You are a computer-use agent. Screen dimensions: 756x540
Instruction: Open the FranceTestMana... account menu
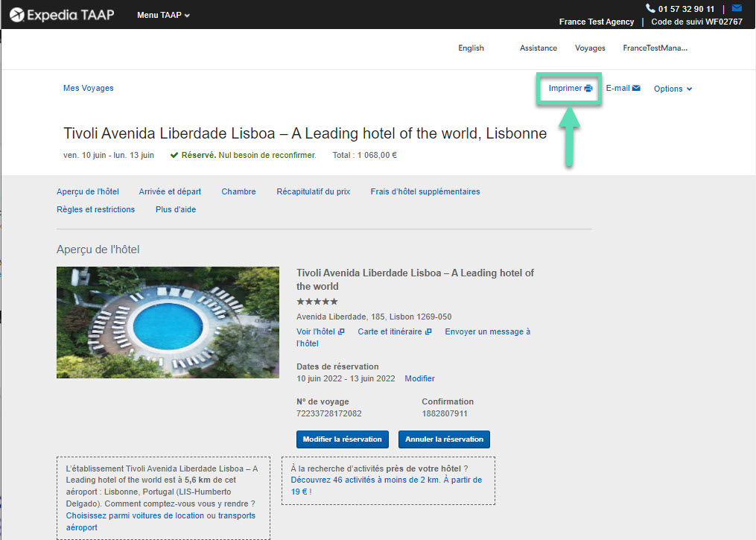tap(655, 48)
